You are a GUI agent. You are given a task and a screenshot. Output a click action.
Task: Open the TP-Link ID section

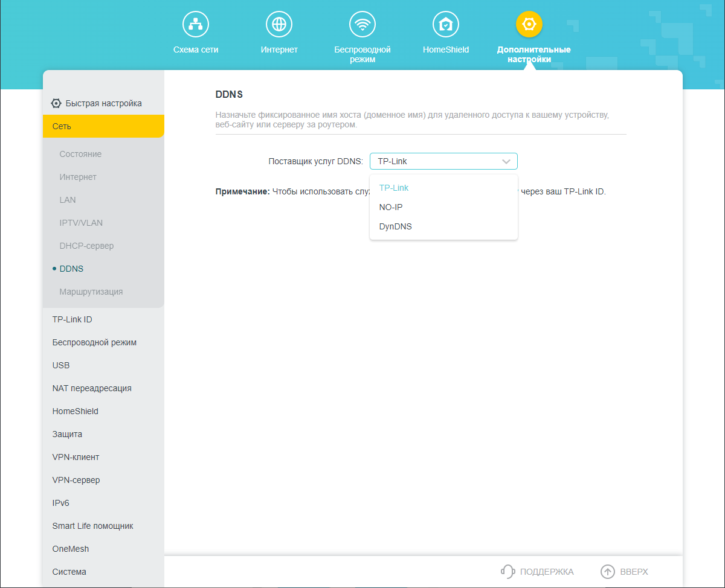(72, 319)
